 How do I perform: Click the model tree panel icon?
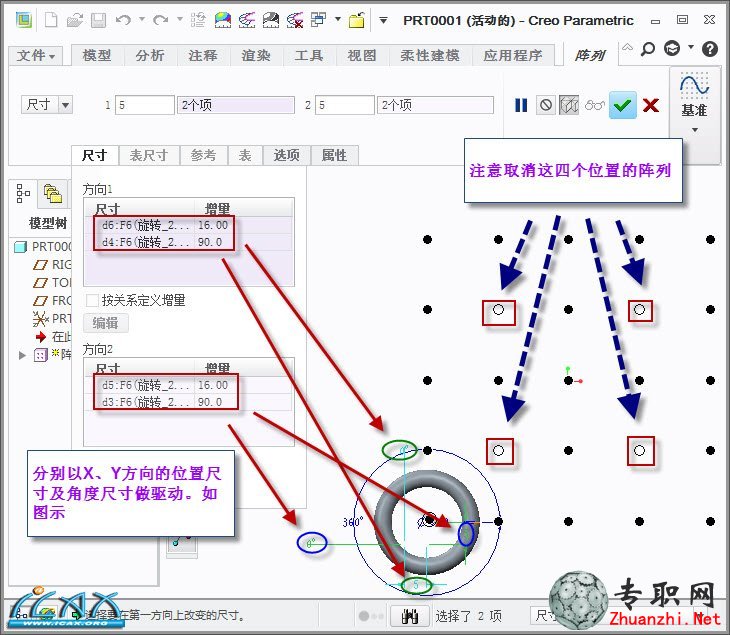pyautogui.click(x=23, y=193)
